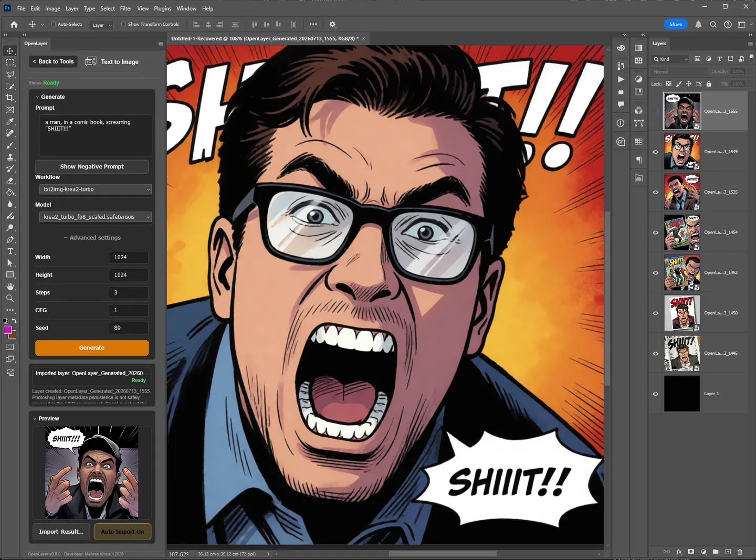Hide the OpenLa...3_1535 layer

tap(655, 193)
